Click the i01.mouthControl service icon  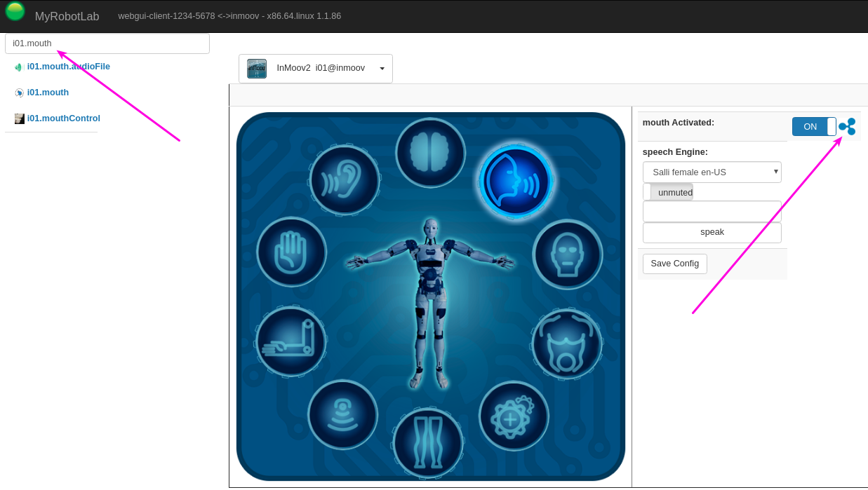coord(20,118)
